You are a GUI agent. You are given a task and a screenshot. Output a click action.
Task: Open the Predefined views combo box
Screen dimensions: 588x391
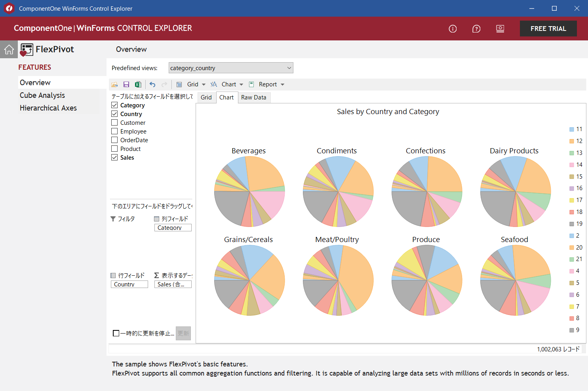[x=231, y=68]
